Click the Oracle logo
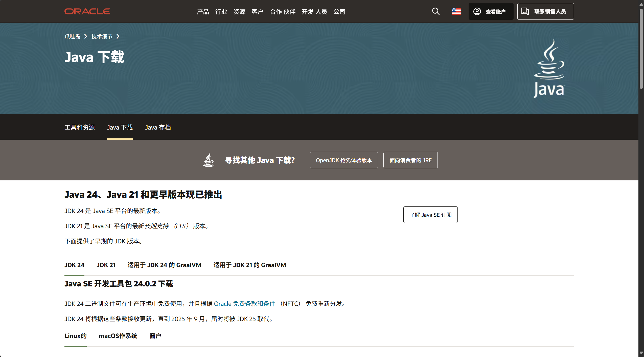Screen dimensions: 644x357 87,11
